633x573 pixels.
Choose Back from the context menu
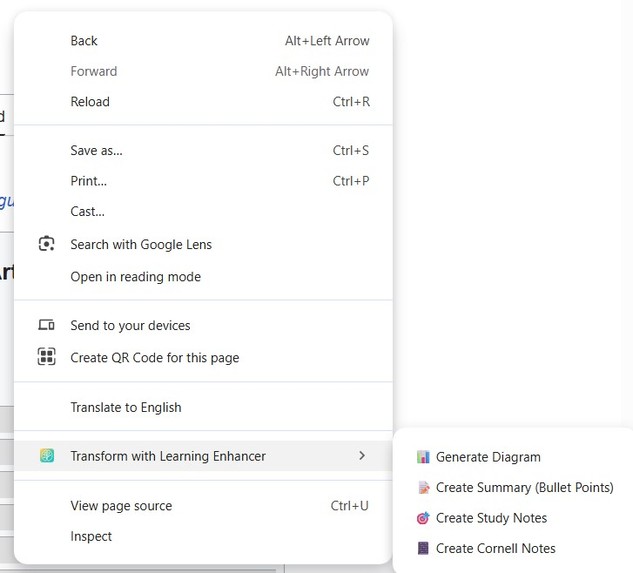point(203,40)
